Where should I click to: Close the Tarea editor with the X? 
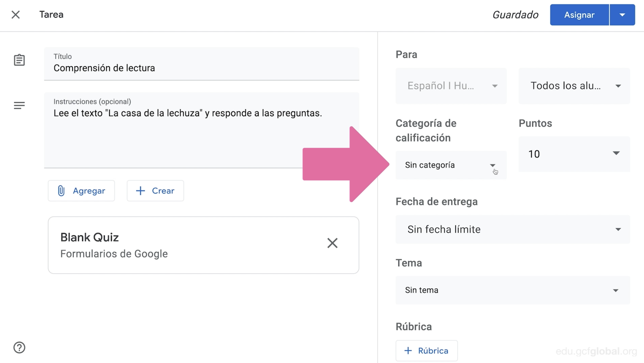click(x=15, y=15)
